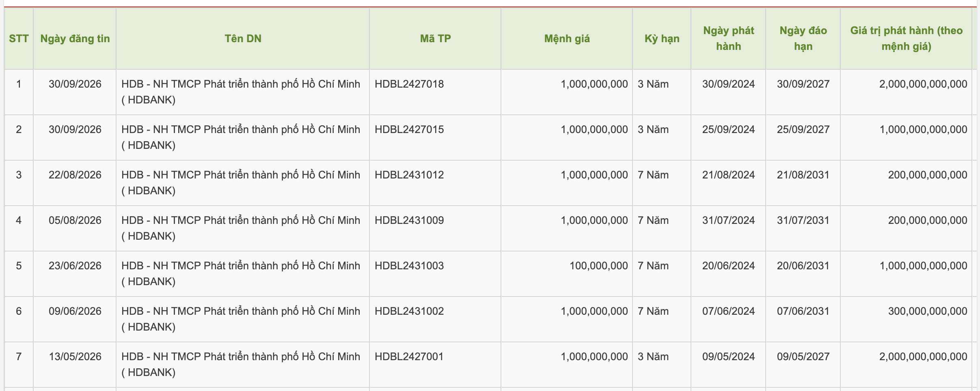This screenshot has height=391, width=980.
Task: Select bond code HDBL2427015
Action: click(409, 129)
